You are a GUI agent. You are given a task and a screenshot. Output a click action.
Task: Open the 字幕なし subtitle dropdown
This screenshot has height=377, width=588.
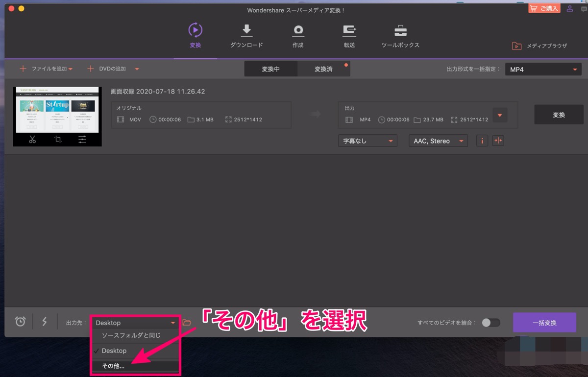[367, 141]
